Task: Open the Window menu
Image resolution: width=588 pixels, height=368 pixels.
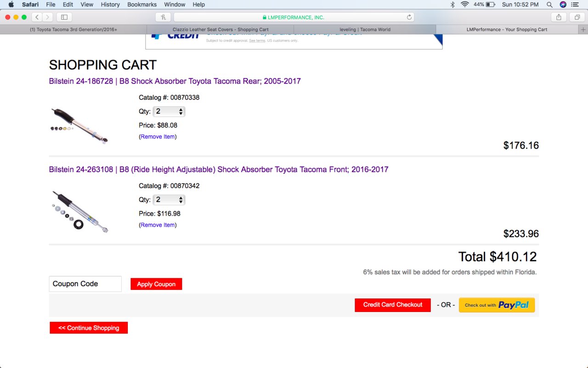Action: click(175, 5)
